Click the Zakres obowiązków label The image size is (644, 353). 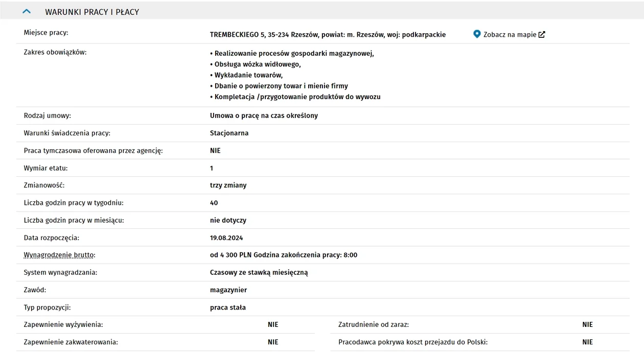click(55, 52)
